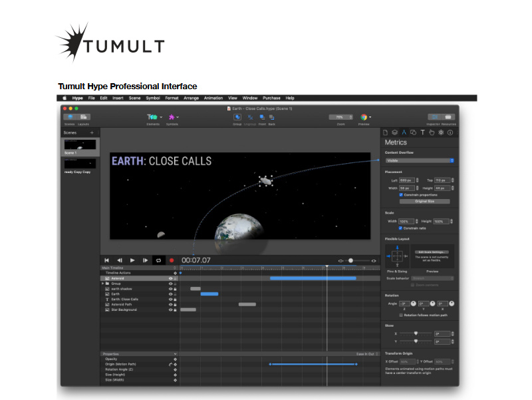Open the Hype application menu
Viewport: 532px width, 400px height.
pyautogui.click(x=77, y=98)
